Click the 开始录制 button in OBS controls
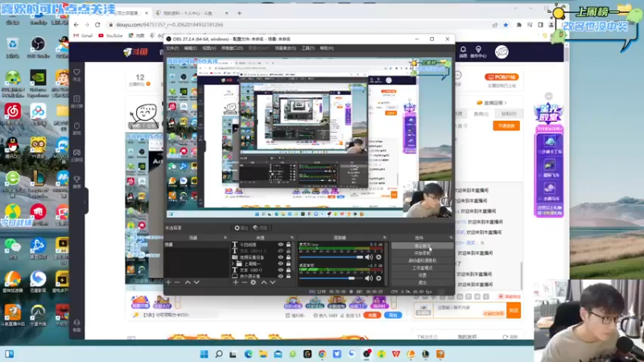This screenshot has width=644, height=362. point(422,253)
